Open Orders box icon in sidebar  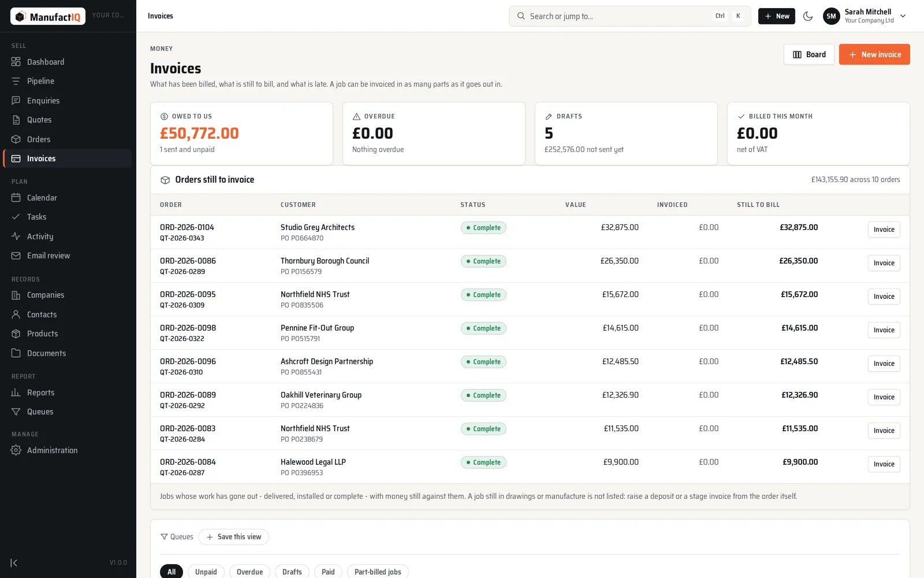pos(16,139)
